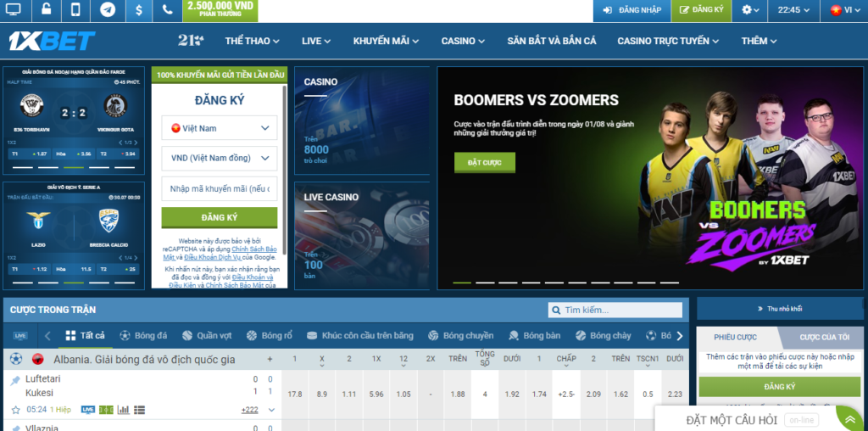Open VND currency dropdown
The height and width of the screenshot is (431, 868).
click(220, 159)
